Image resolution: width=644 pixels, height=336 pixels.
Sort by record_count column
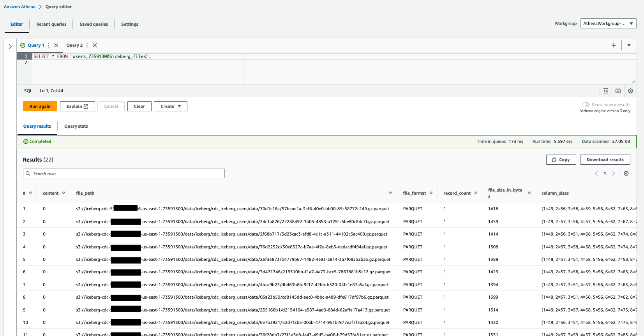coord(476,193)
